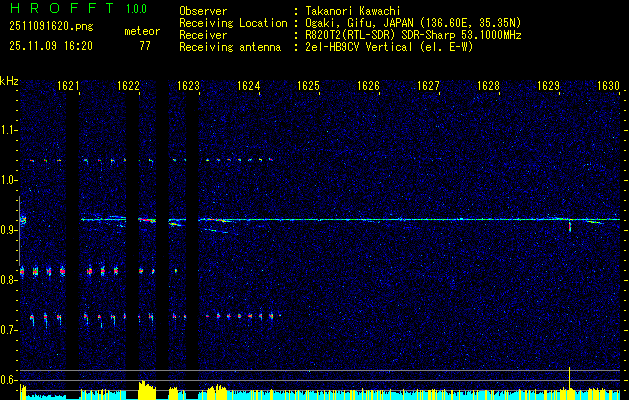The height and width of the screenshot is (400, 629).
Task: Click the 1.1 kHz axis label
Action: 8,130
